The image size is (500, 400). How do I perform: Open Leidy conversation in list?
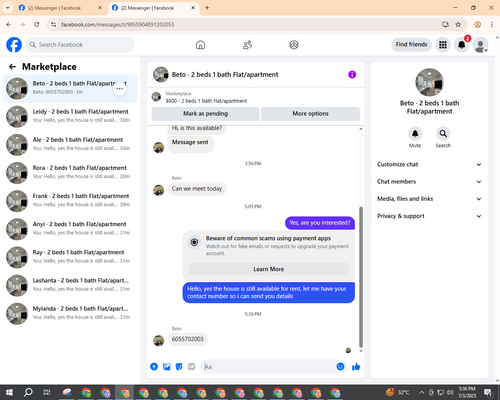click(70, 117)
